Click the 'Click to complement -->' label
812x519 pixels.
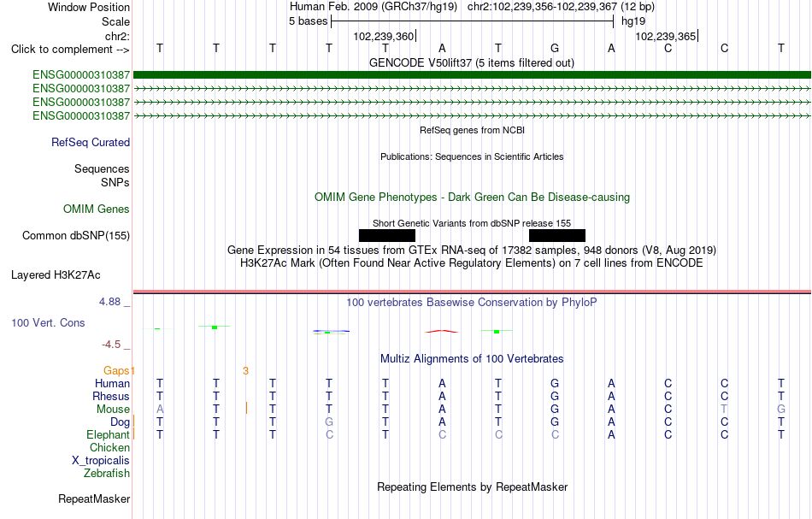click(x=70, y=50)
